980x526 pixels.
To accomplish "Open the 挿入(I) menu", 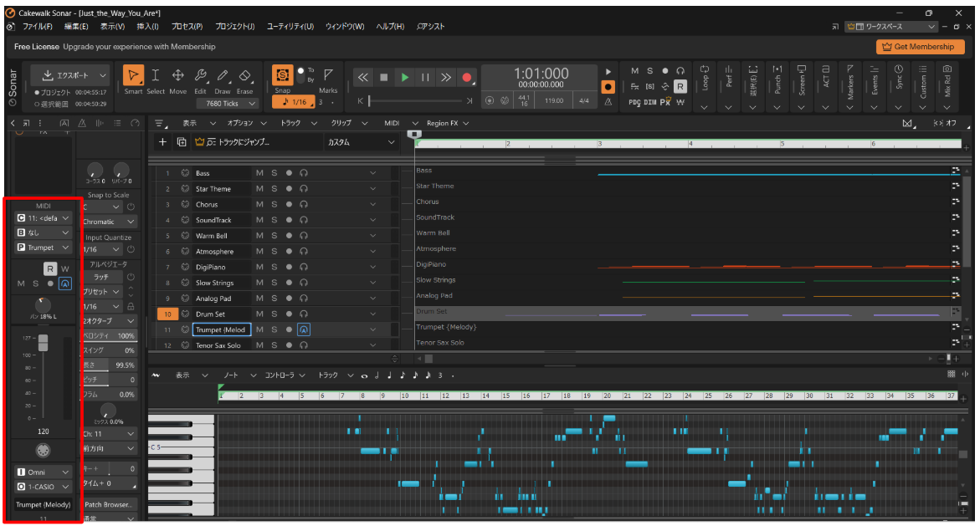I will pos(147,27).
